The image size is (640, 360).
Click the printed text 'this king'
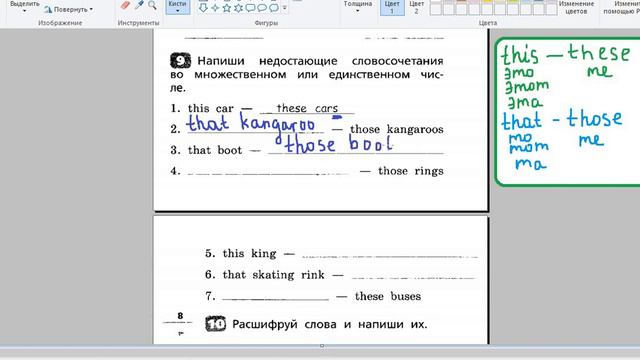pyautogui.click(x=249, y=253)
